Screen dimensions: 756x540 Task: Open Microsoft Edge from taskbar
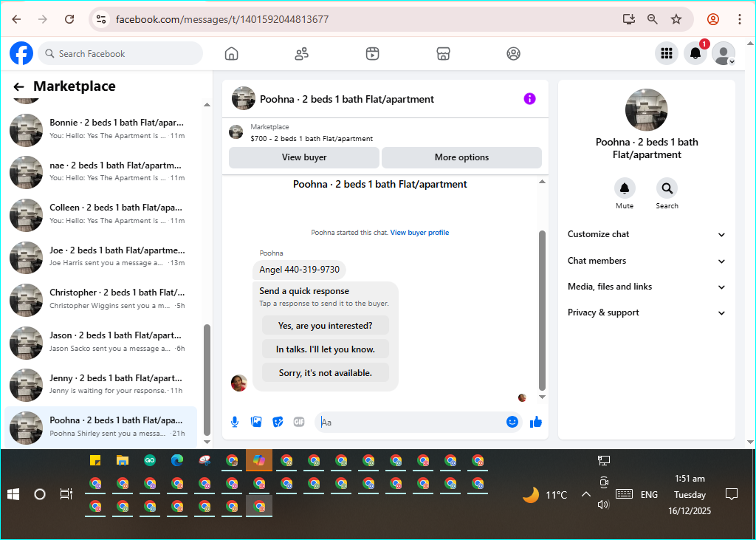[177, 461]
